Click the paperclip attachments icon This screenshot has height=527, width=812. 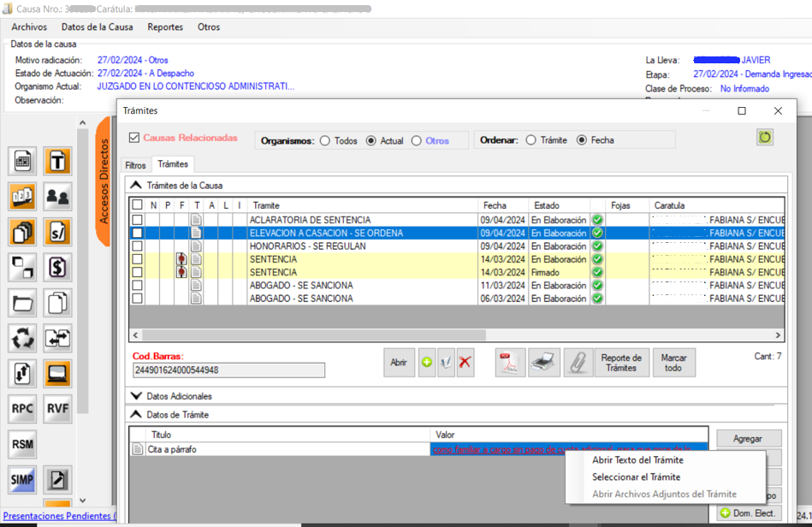[x=577, y=362]
